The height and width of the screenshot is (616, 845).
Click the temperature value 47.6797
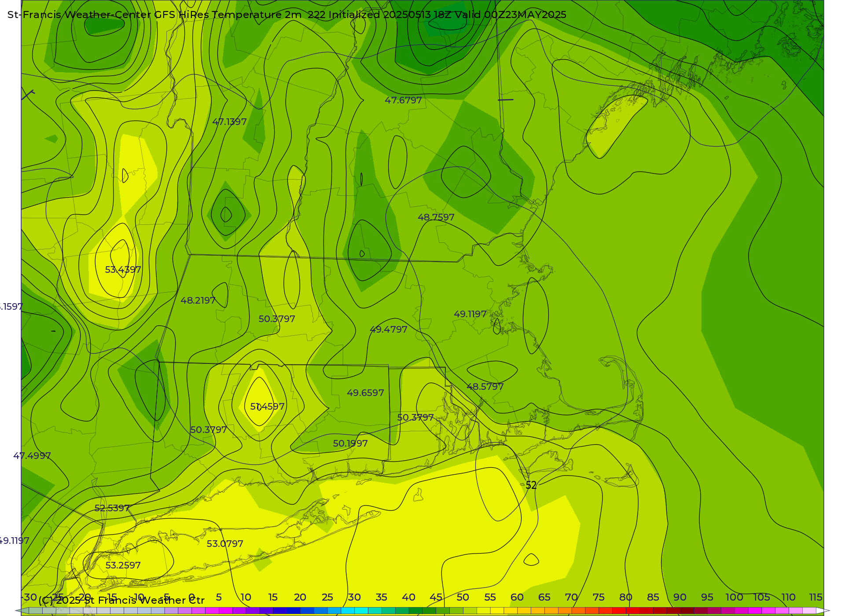(x=403, y=100)
